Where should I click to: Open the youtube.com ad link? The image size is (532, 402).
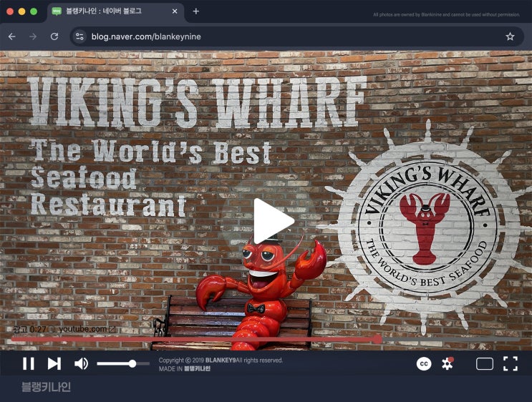[x=87, y=329]
